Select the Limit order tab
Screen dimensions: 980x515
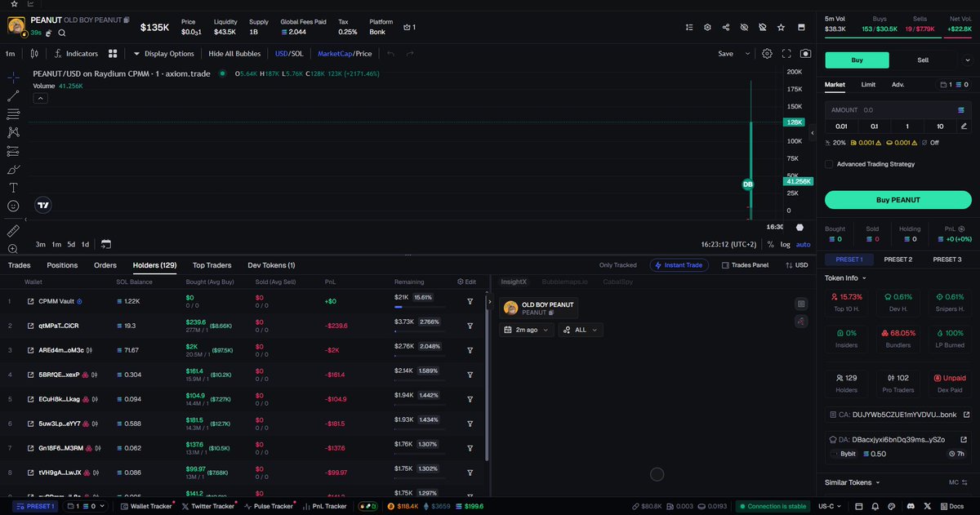tap(868, 84)
